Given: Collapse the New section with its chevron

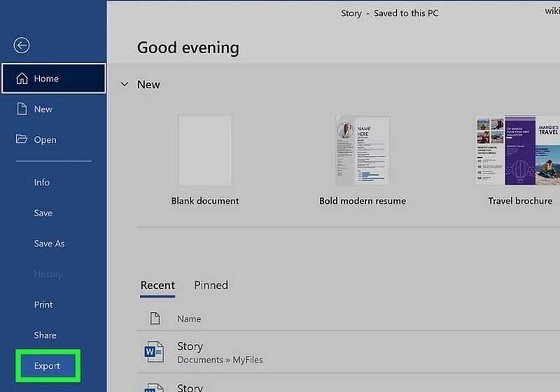Looking at the screenshot, I should pyautogui.click(x=125, y=84).
